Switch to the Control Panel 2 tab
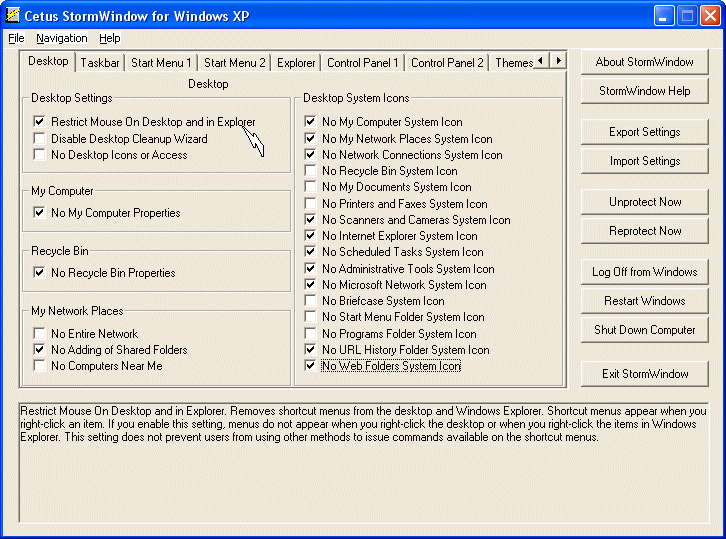726x539 pixels. tap(447, 63)
